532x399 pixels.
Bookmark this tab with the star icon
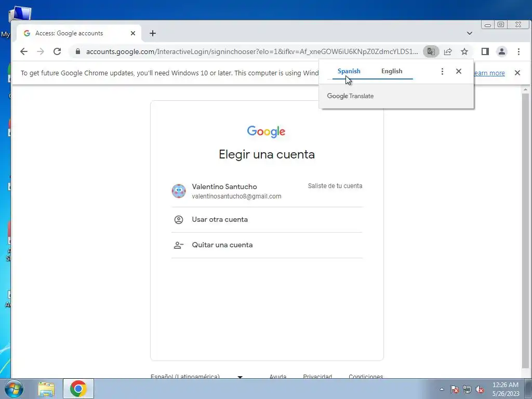coord(464,51)
